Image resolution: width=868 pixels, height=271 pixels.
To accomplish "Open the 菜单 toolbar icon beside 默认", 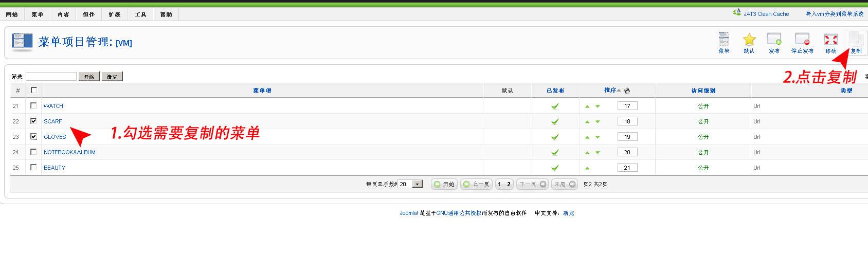I will click(724, 42).
